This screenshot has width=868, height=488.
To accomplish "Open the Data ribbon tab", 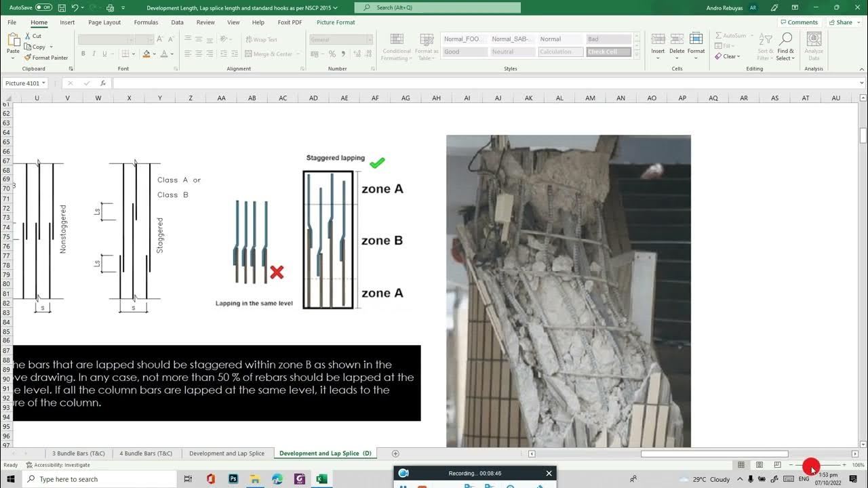I will tap(177, 22).
